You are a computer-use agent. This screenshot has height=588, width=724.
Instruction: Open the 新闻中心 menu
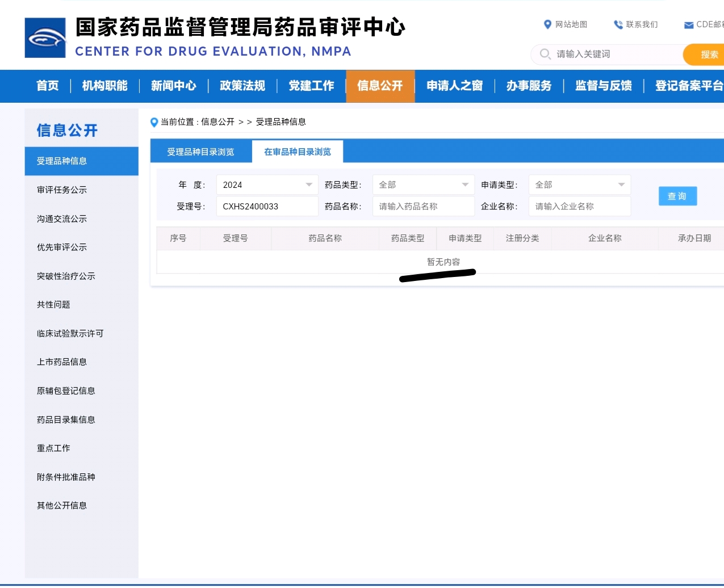(x=174, y=86)
